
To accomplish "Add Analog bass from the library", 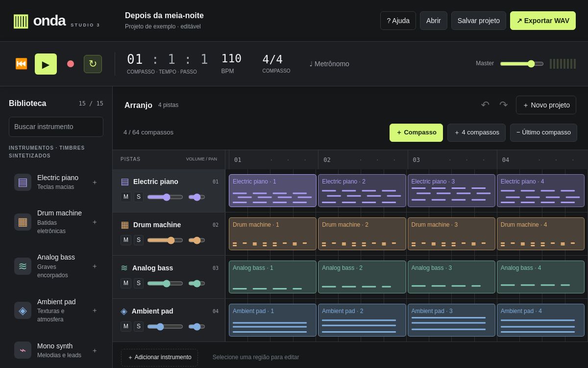I will (95, 266).
